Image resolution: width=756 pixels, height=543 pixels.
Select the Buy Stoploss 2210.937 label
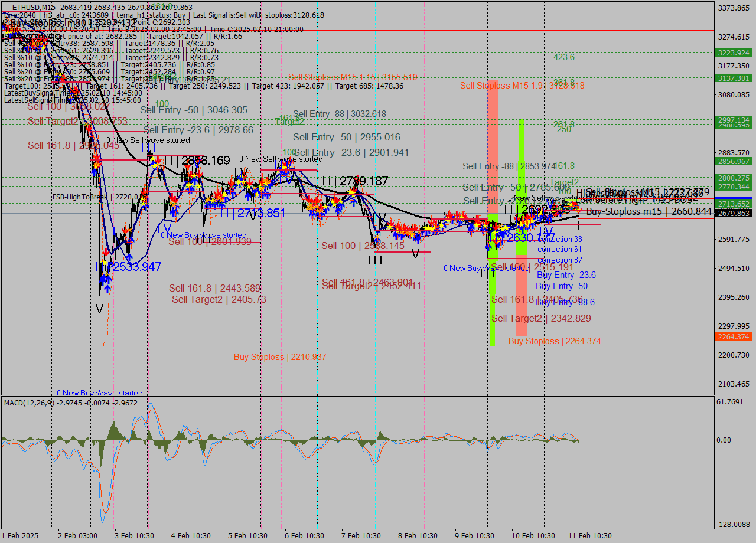[279, 357]
